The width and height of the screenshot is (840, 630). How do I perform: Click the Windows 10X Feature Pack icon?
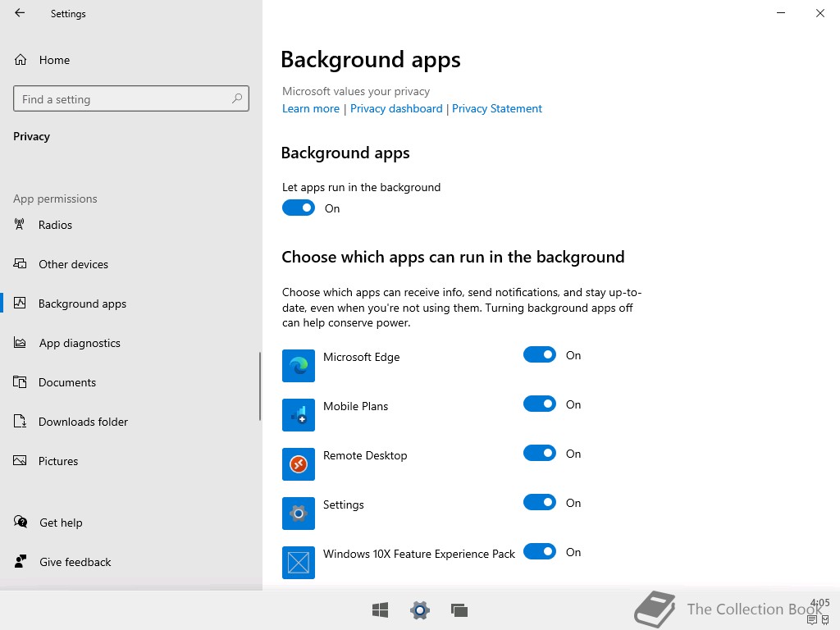299,563
